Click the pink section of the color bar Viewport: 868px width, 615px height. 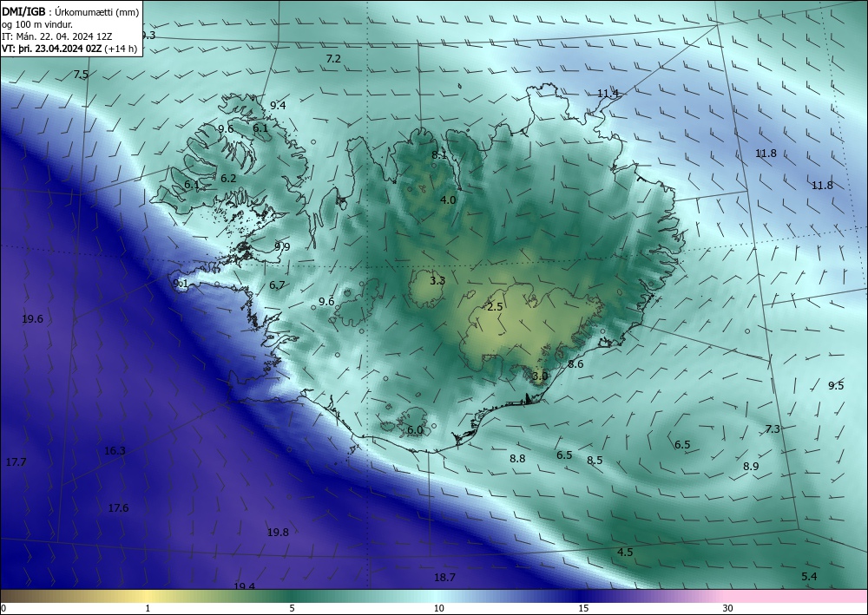[x=797, y=596]
